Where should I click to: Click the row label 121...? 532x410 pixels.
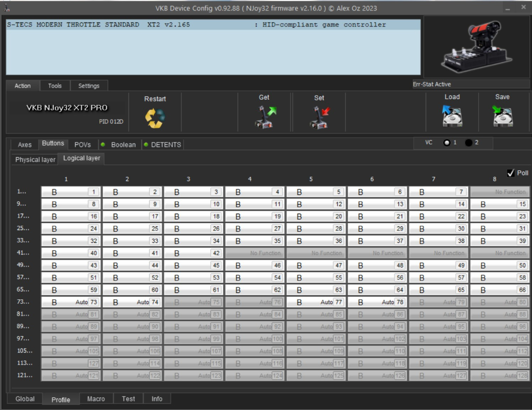click(x=25, y=375)
